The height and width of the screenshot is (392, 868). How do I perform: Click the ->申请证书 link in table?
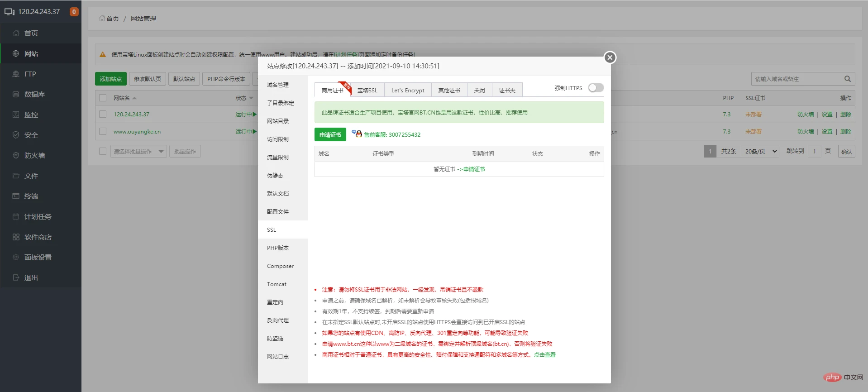tap(471, 169)
